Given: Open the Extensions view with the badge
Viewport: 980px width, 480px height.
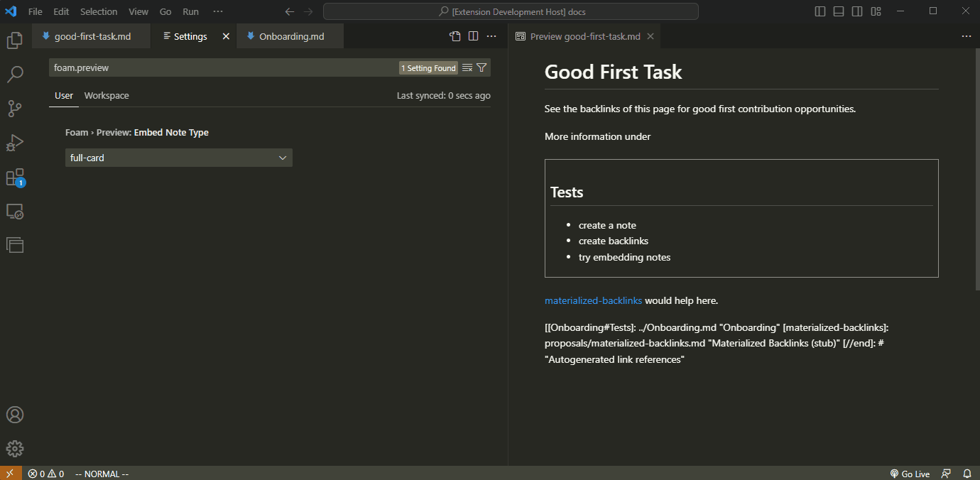Looking at the screenshot, I should click(14, 177).
